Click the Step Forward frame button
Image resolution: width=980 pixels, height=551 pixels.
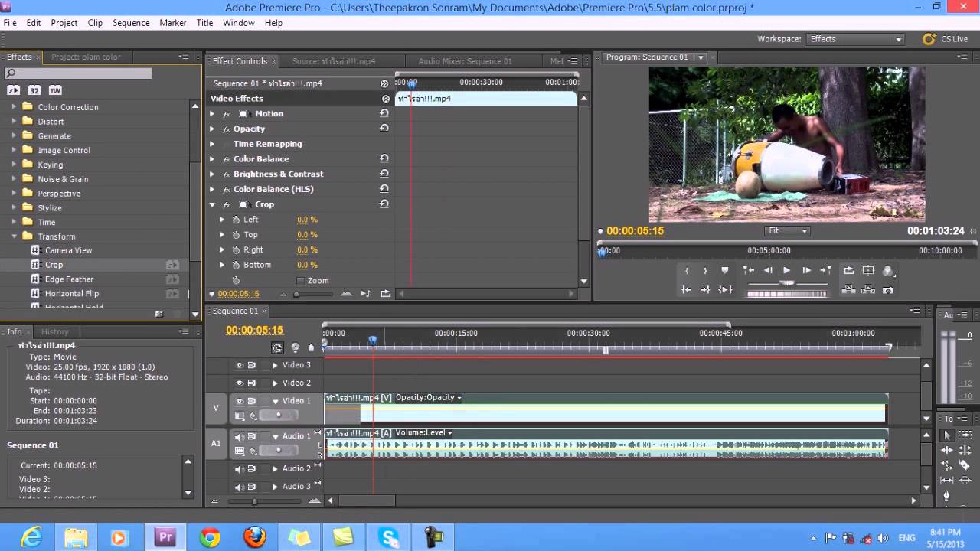[x=806, y=271]
